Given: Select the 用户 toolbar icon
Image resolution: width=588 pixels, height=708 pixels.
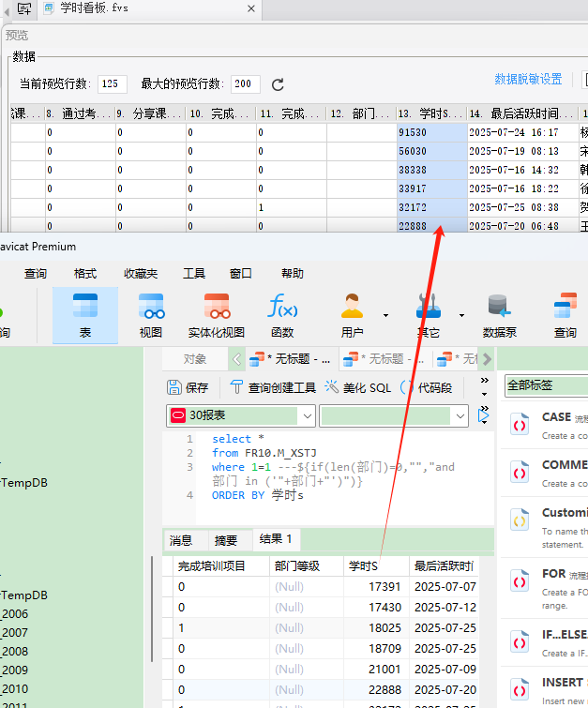Looking at the screenshot, I should [352, 316].
